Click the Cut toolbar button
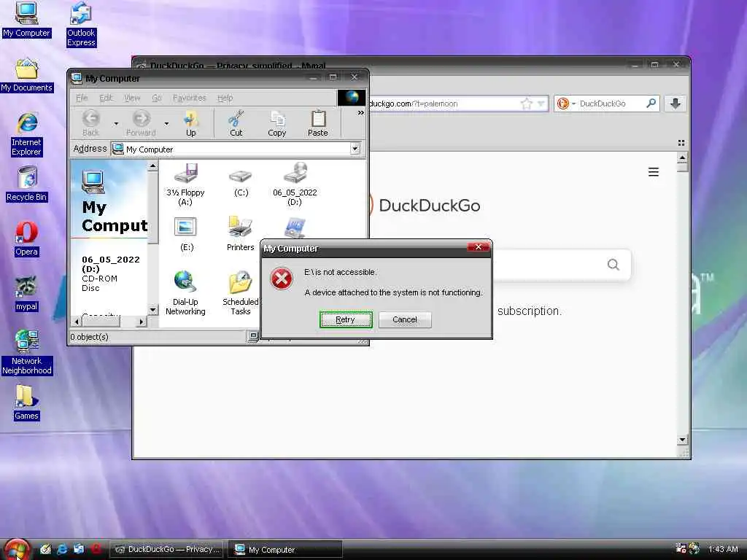This screenshot has height=560, width=747. [236, 123]
